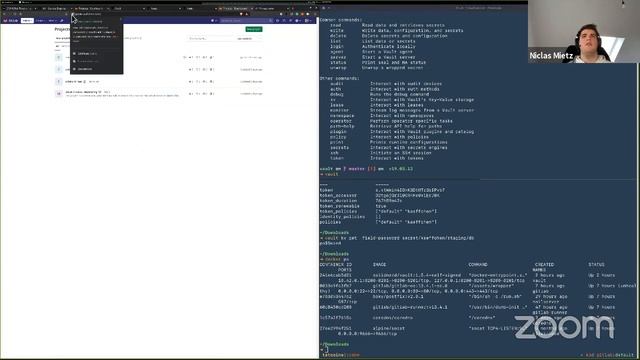
Task: Click the 'write' command in vault help
Action: [337, 31]
